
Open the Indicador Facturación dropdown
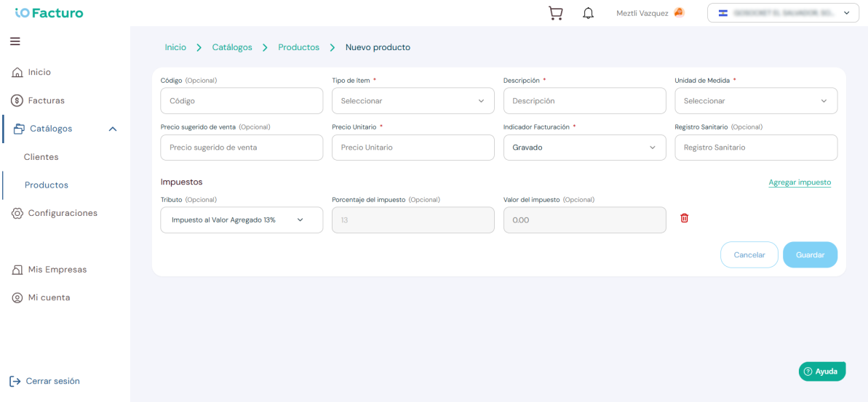tap(584, 148)
